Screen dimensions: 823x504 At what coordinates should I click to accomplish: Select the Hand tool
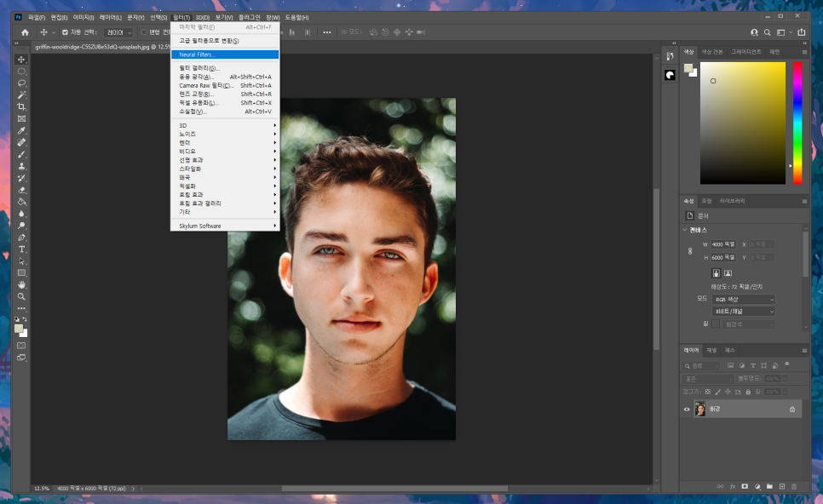pos(21,285)
